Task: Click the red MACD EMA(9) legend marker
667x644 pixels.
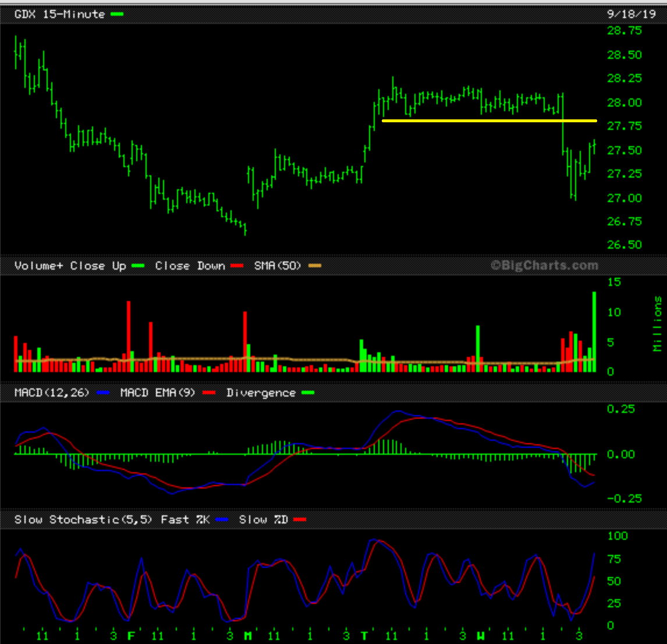Action: pos(208,393)
